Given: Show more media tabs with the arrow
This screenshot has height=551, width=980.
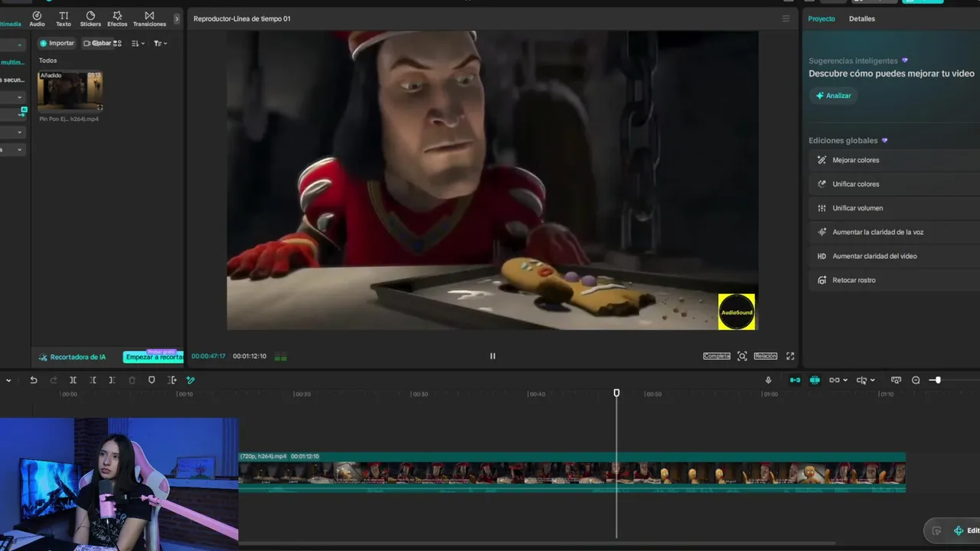Looking at the screenshot, I should pos(177,19).
